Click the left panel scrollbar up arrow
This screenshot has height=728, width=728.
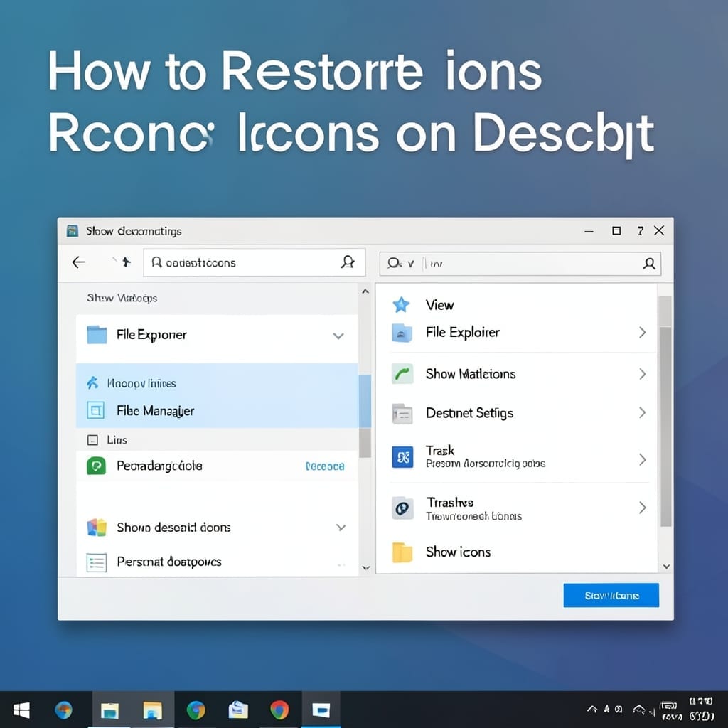point(365,291)
